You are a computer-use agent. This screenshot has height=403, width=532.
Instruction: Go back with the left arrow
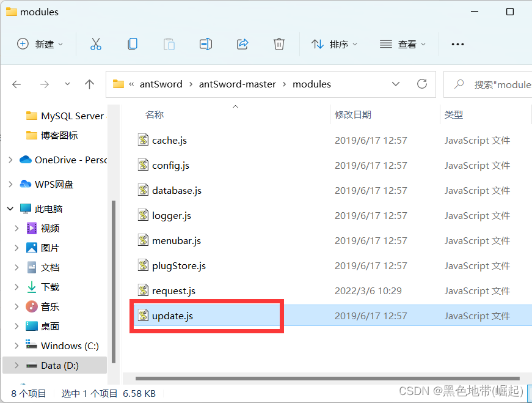click(16, 84)
